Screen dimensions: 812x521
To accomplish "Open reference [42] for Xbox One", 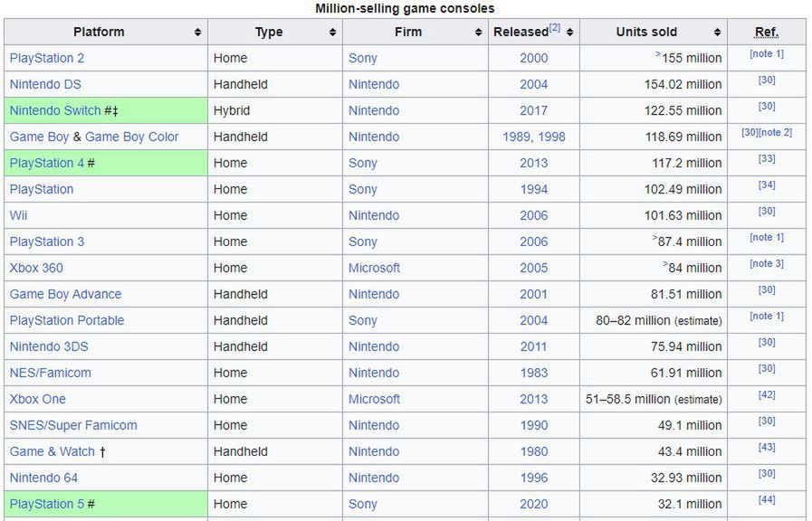I will (x=767, y=395).
